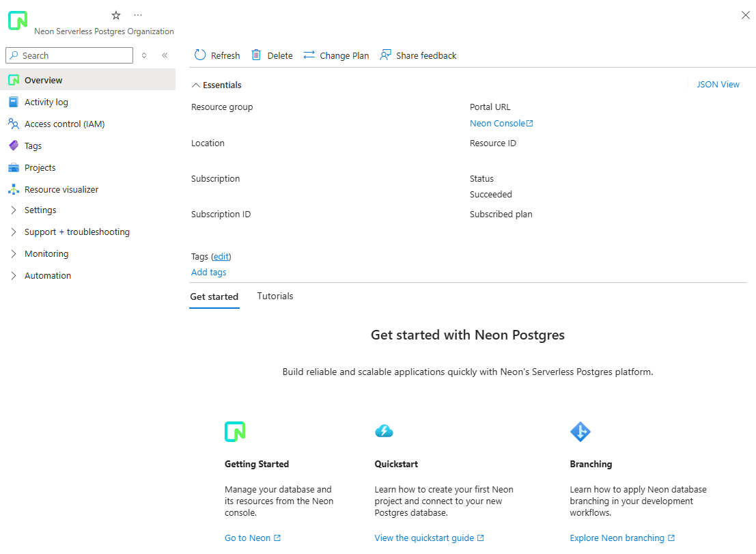Expand the Support + troubleshooting chevron

pyautogui.click(x=14, y=232)
